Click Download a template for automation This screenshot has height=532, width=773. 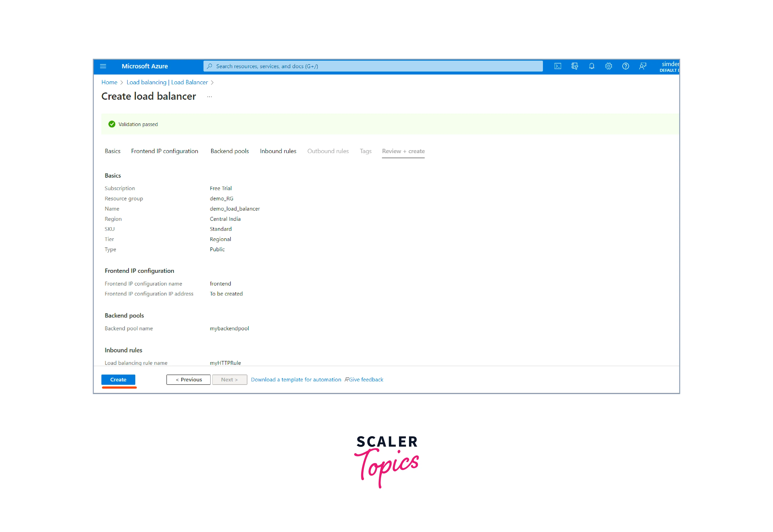pyautogui.click(x=296, y=380)
